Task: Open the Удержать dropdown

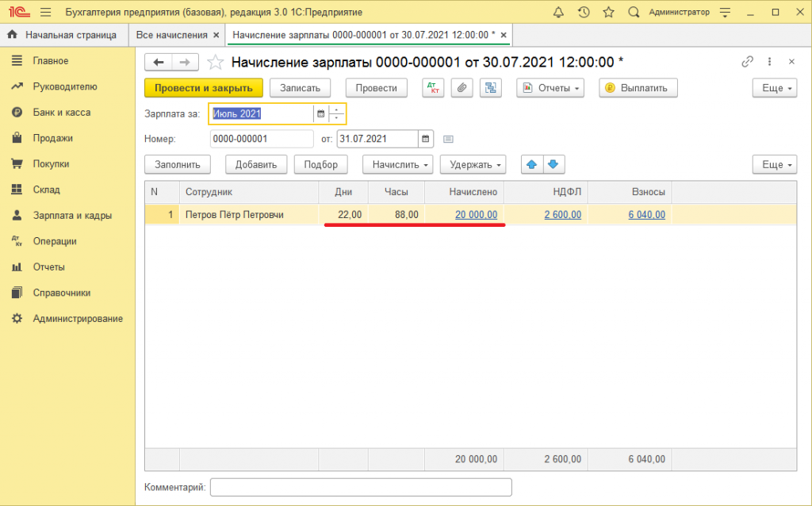Action: pos(475,164)
